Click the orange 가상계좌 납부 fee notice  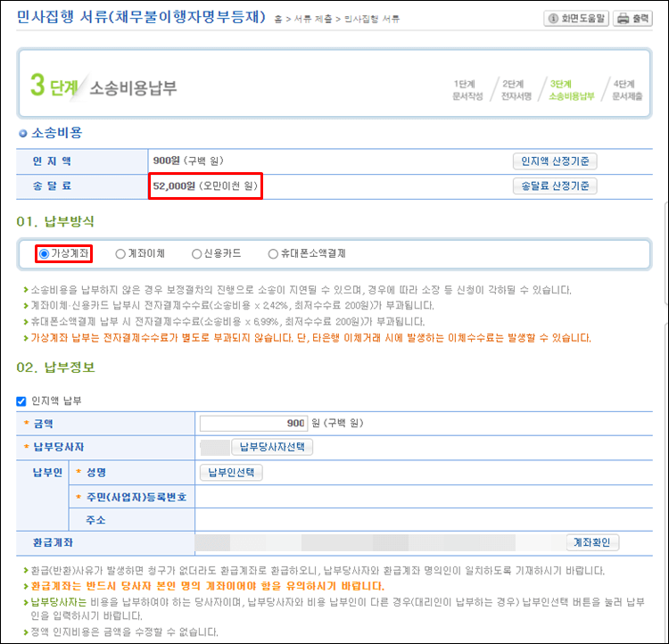[x=311, y=338]
